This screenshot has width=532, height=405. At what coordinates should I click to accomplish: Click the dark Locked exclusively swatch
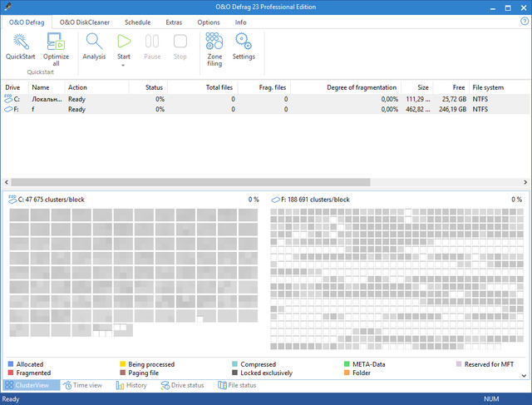click(234, 373)
